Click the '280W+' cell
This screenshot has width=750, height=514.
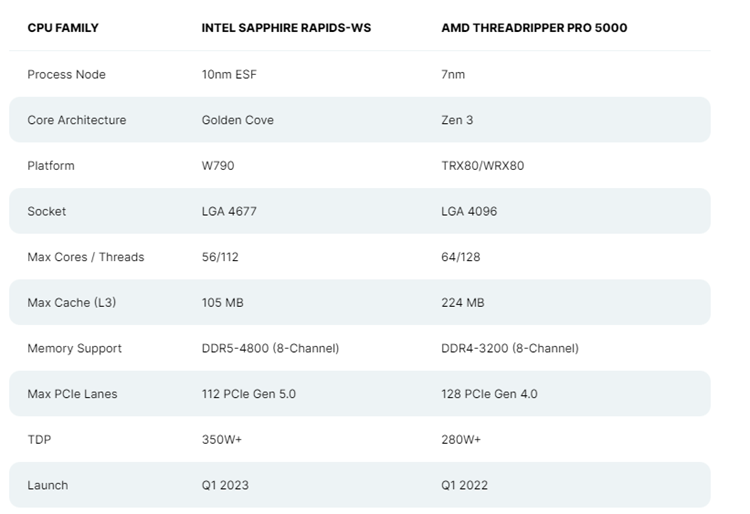[x=461, y=439]
